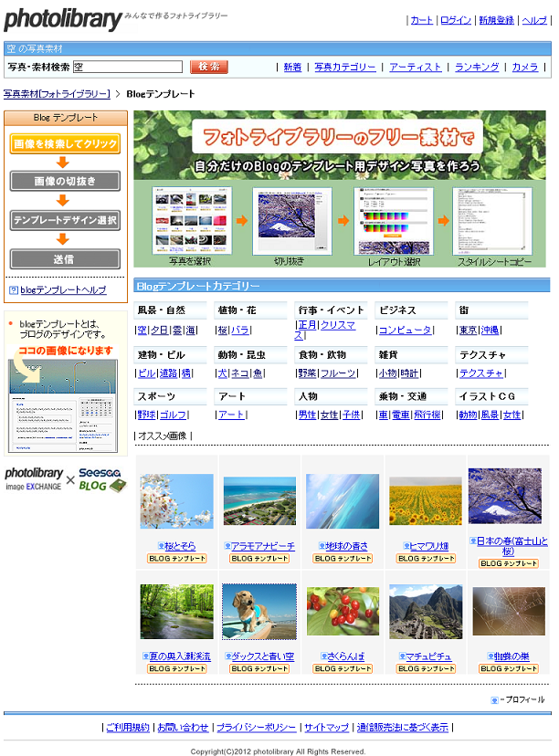Image resolution: width=559 pixels, height=756 pixels.
Task: Click the 画像を検索してクリック step button
Action: pyautogui.click(x=65, y=143)
